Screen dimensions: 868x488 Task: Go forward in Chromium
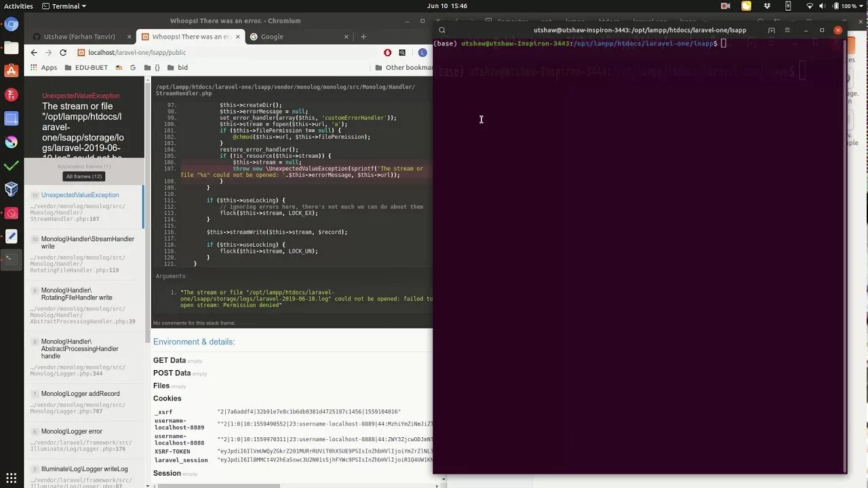(48, 52)
